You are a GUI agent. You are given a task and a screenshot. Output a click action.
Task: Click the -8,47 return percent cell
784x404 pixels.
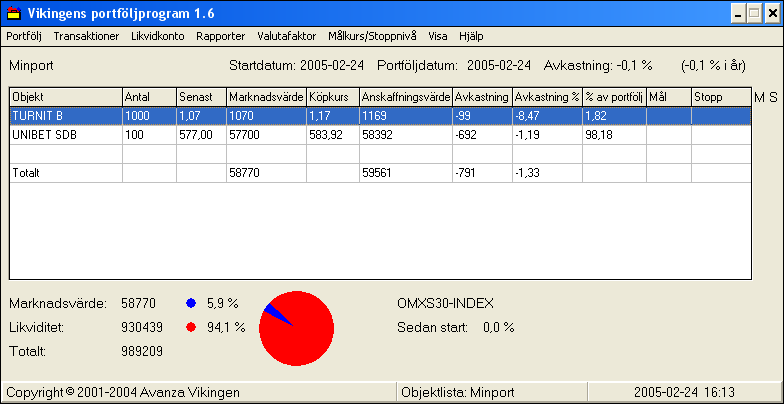coord(548,116)
